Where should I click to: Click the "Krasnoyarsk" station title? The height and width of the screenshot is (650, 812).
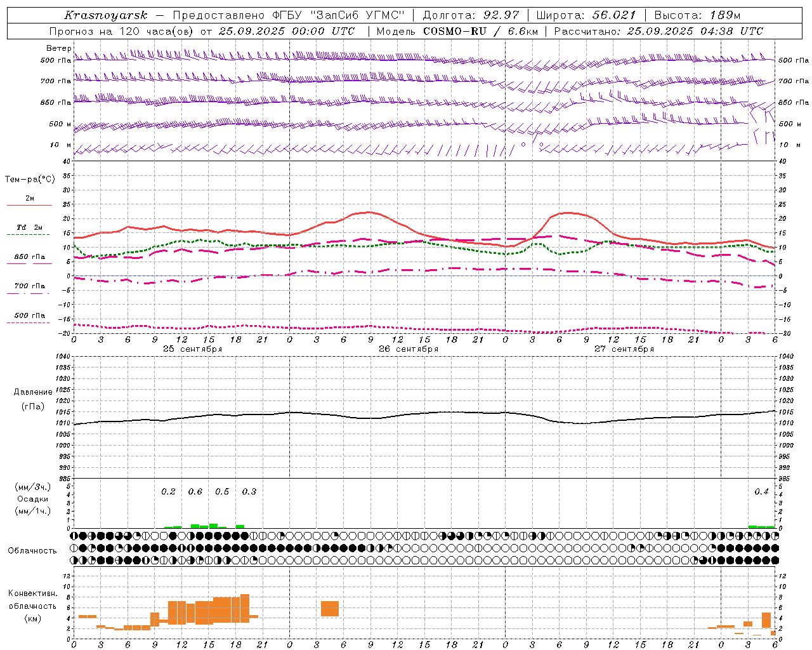coord(106,15)
